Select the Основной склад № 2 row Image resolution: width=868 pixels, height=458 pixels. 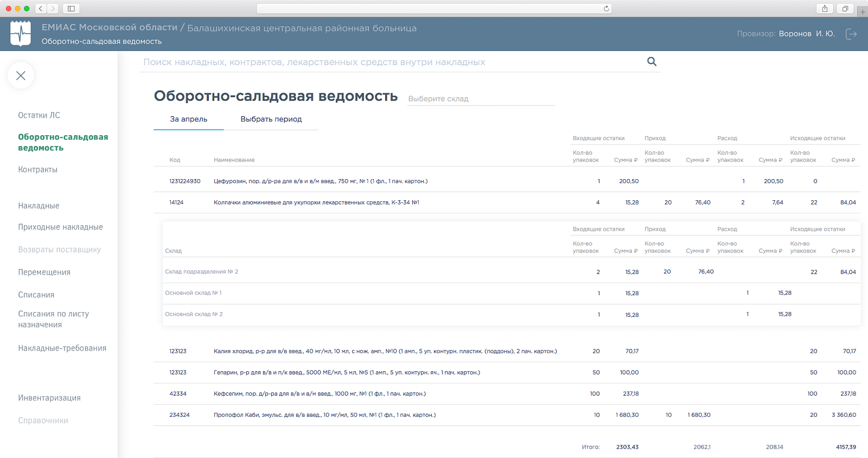(x=512, y=315)
